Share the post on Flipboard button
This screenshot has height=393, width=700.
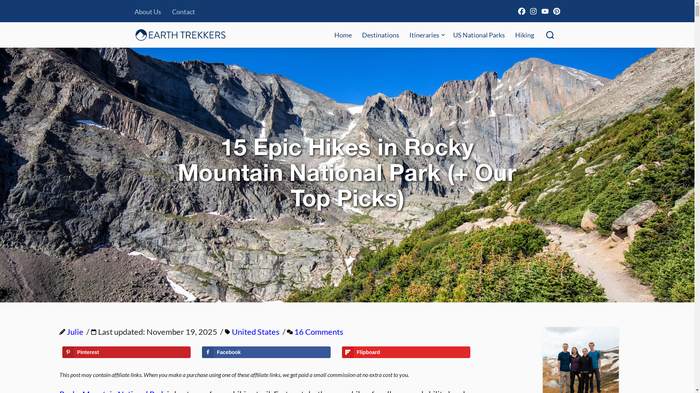(x=406, y=352)
